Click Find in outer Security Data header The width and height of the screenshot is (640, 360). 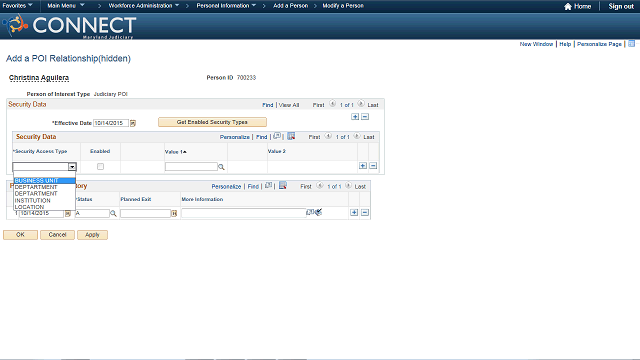tap(268, 105)
